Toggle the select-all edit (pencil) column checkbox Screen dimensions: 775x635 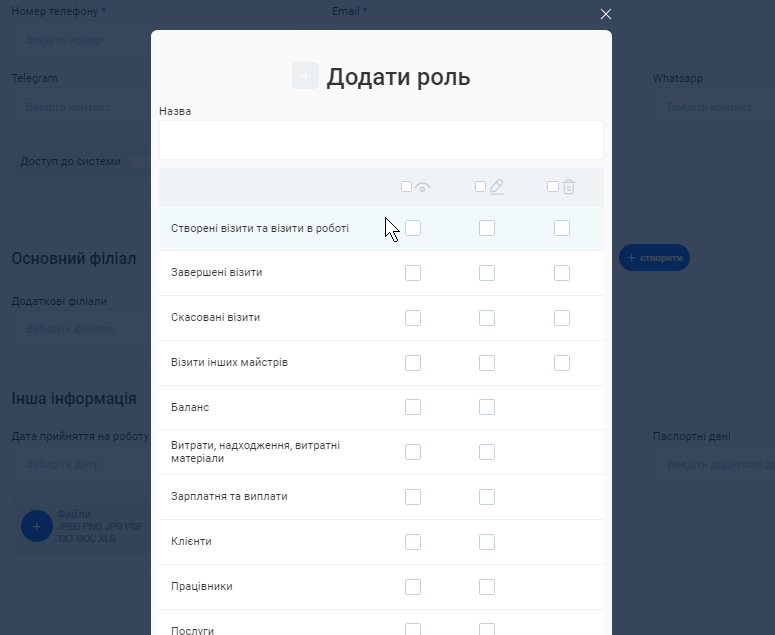pos(480,186)
